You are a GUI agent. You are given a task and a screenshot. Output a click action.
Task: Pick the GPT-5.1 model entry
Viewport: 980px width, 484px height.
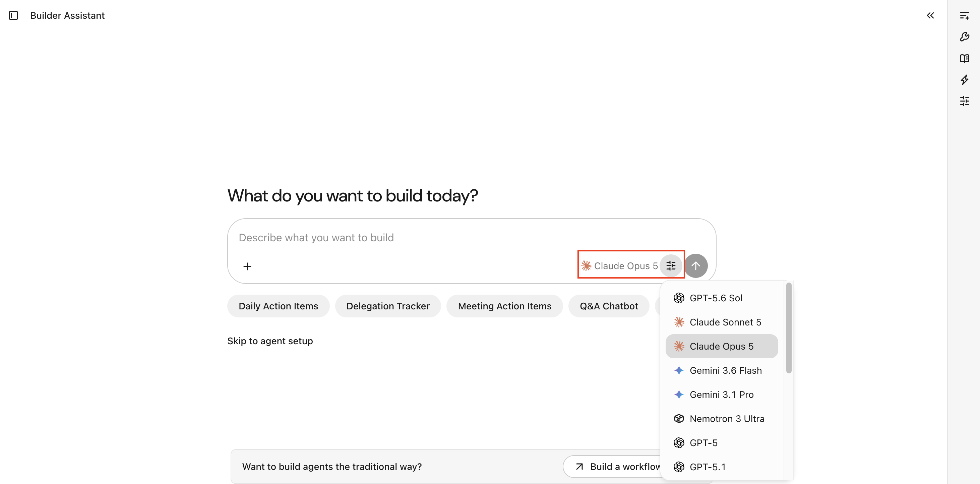pyautogui.click(x=722, y=467)
